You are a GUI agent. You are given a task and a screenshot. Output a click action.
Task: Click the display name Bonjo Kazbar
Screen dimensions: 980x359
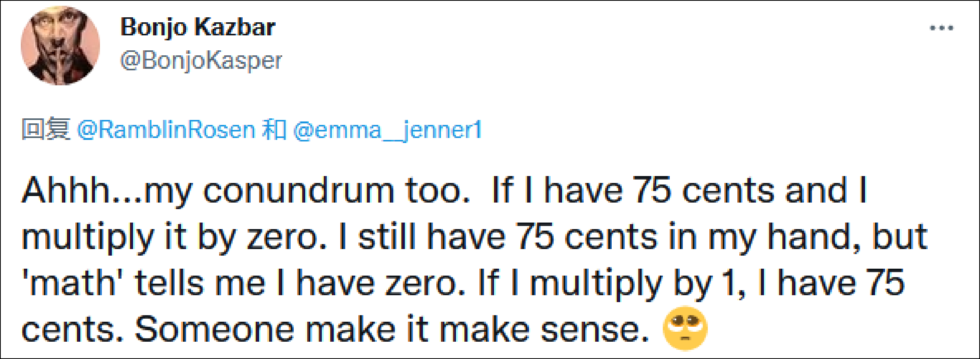pos(198,27)
